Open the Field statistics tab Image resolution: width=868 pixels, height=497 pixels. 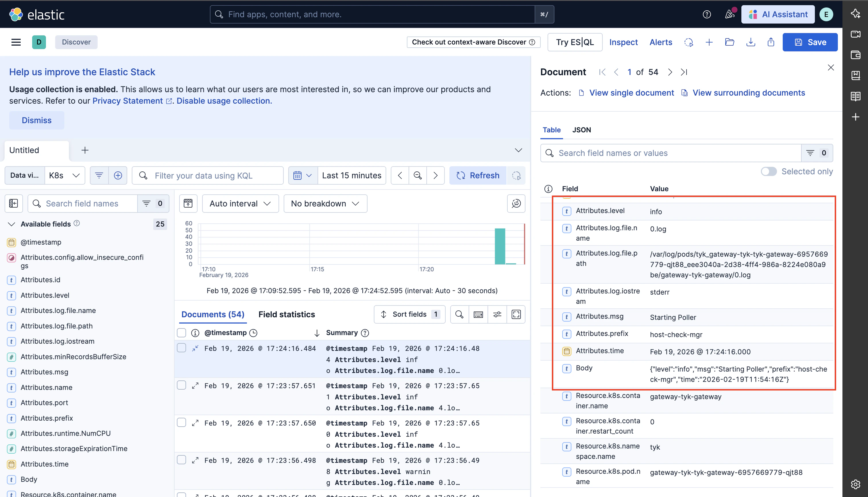click(287, 314)
